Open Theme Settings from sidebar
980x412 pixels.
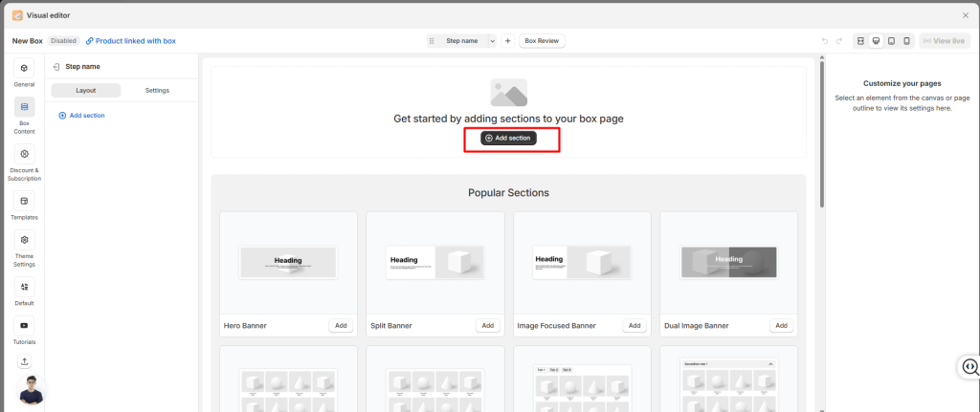pyautogui.click(x=24, y=241)
